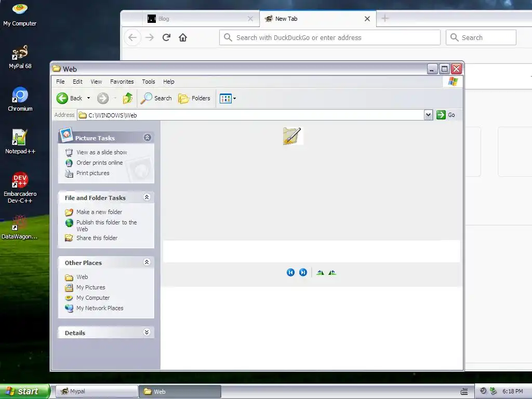Click Share this folder

(97, 238)
